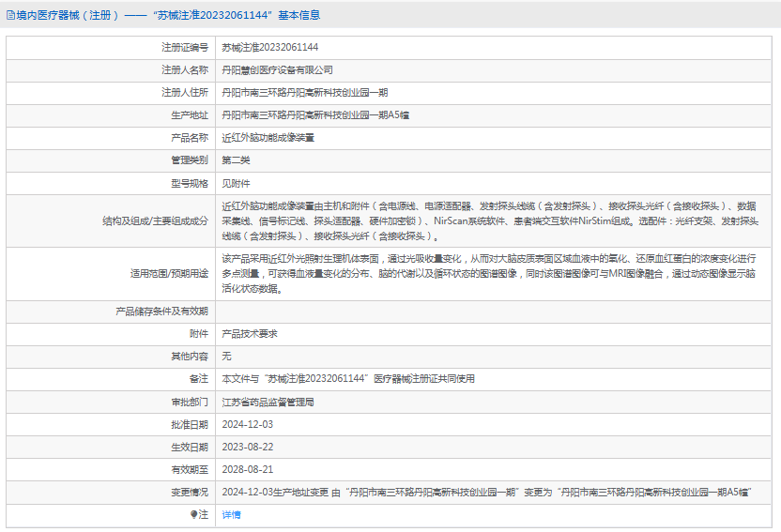The height and width of the screenshot is (532, 781).
Task: Click the 结构及组成/主要组成成分 label
Action: (156, 220)
